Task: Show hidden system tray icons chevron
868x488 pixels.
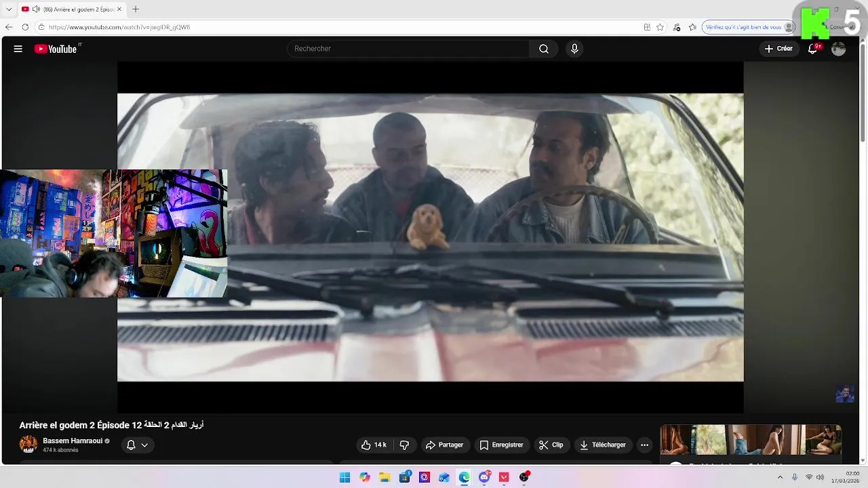Action: [x=780, y=477]
